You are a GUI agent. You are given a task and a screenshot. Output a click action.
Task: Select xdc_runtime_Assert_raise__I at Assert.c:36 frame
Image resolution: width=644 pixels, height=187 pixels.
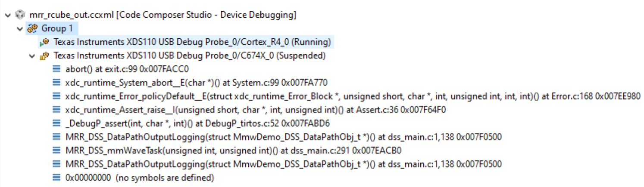tap(256, 110)
